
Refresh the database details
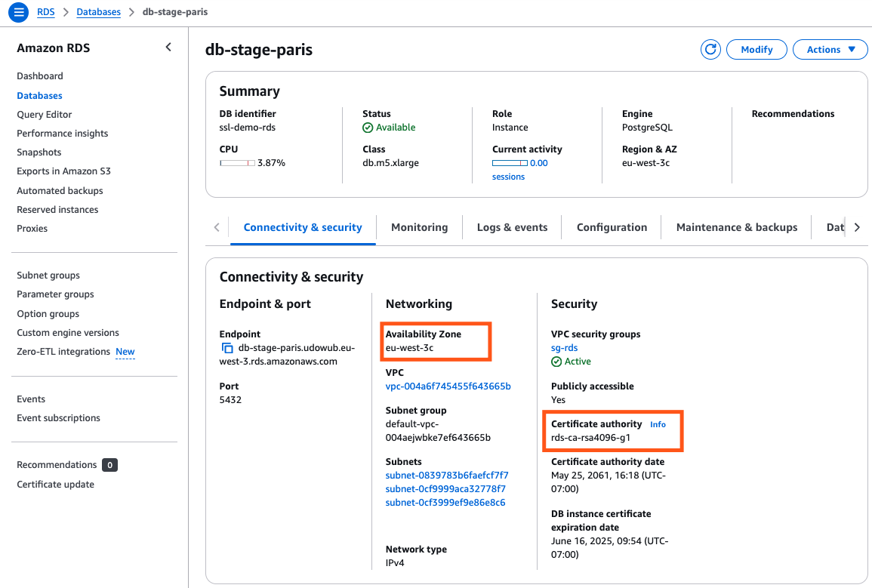pos(710,50)
